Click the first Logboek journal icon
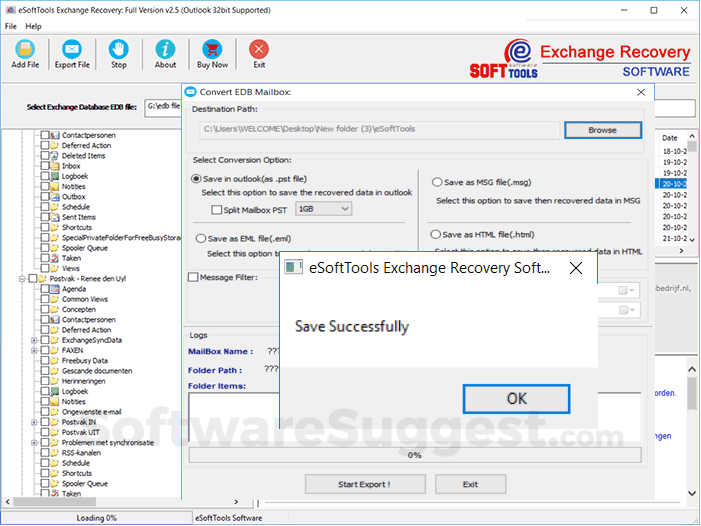Image resolution: width=701 pixels, height=526 pixels. point(55,176)
